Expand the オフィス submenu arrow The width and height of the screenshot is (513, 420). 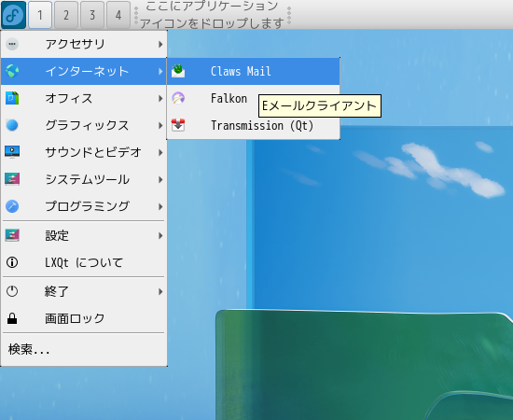[160, 99]
